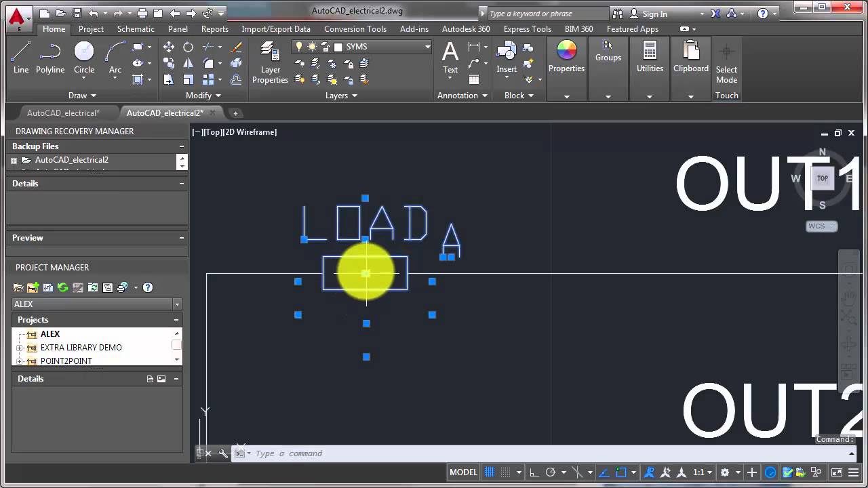Toggle grid display in status bar
868x488 pixels.
pyautogui.click(x=489, y=472)
